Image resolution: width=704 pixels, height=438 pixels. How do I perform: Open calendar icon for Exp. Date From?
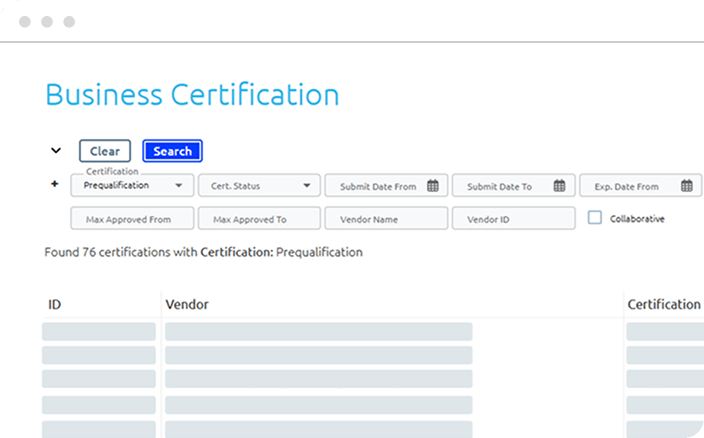pyautogui.click(x=686, y=186)
